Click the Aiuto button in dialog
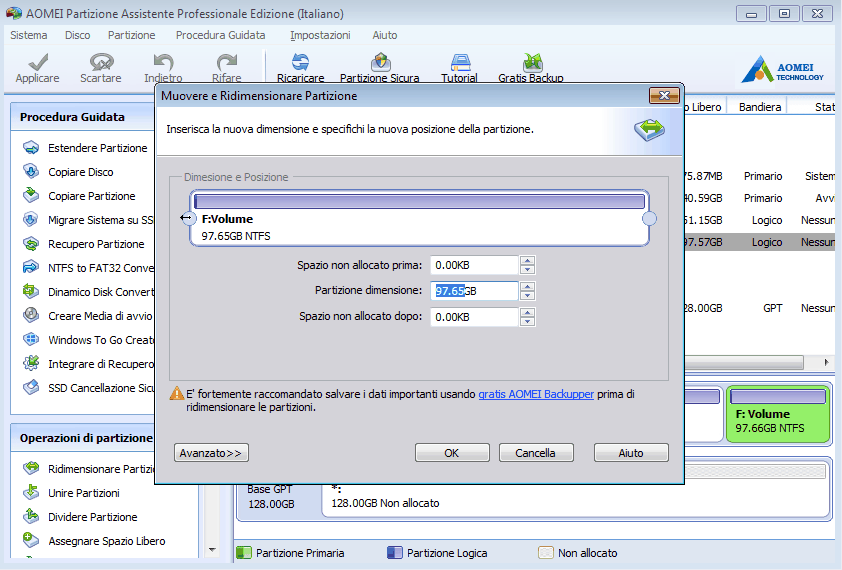This screenshot has width=842, height=570. 631,453
